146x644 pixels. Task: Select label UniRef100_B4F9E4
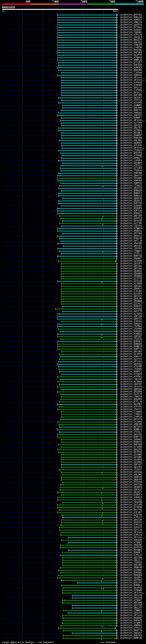pos(131,52)
